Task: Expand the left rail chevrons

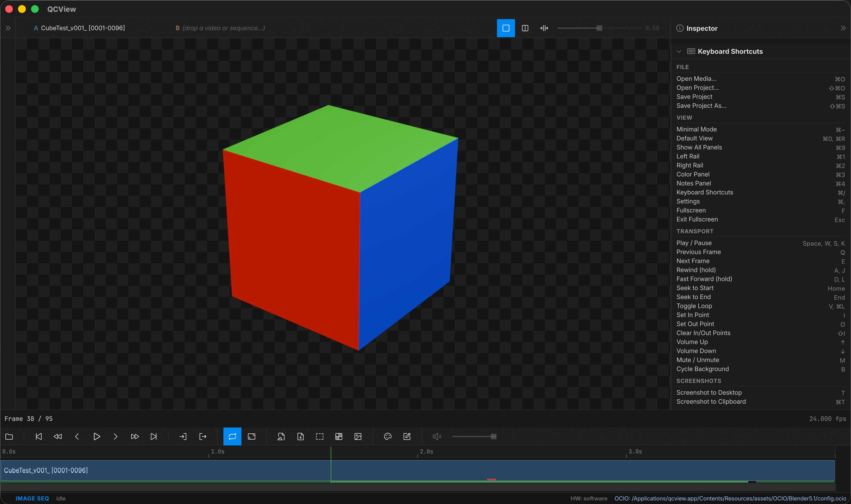Action: click(x=8, y=28)
